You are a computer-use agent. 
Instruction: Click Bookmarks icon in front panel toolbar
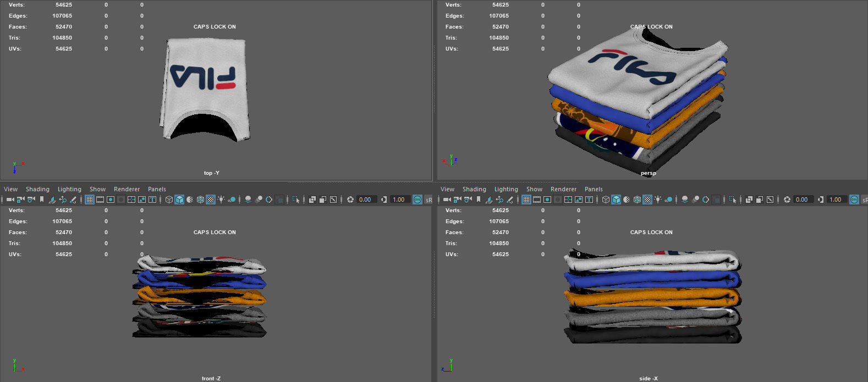point(42,200)
